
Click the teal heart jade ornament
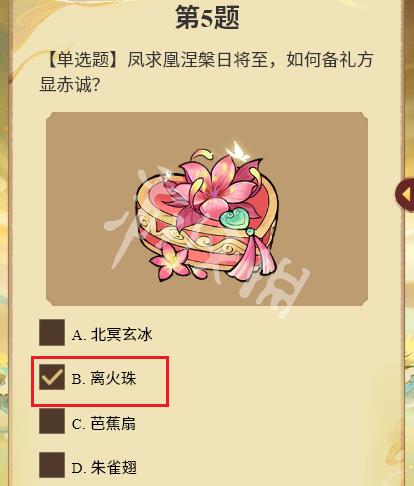[x=235, y=217]
